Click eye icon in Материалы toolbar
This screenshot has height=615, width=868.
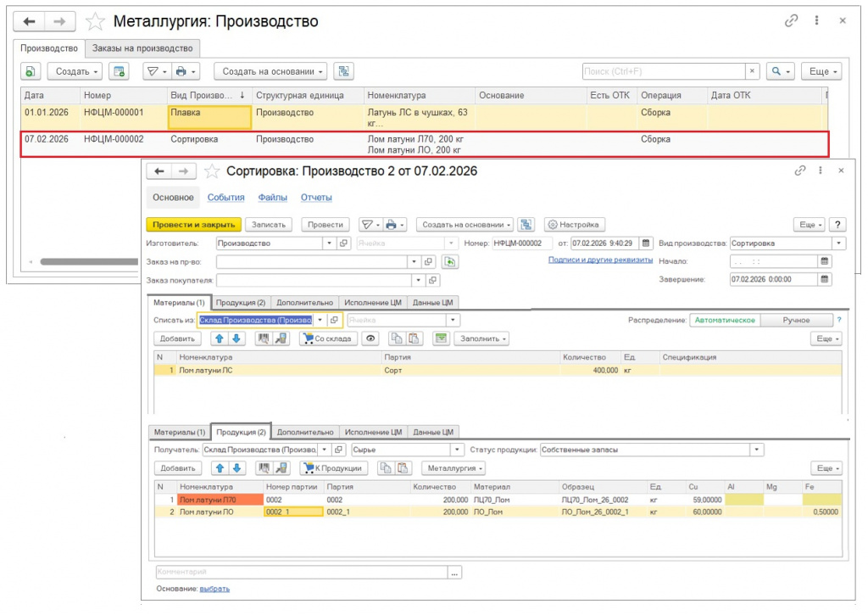370,338
